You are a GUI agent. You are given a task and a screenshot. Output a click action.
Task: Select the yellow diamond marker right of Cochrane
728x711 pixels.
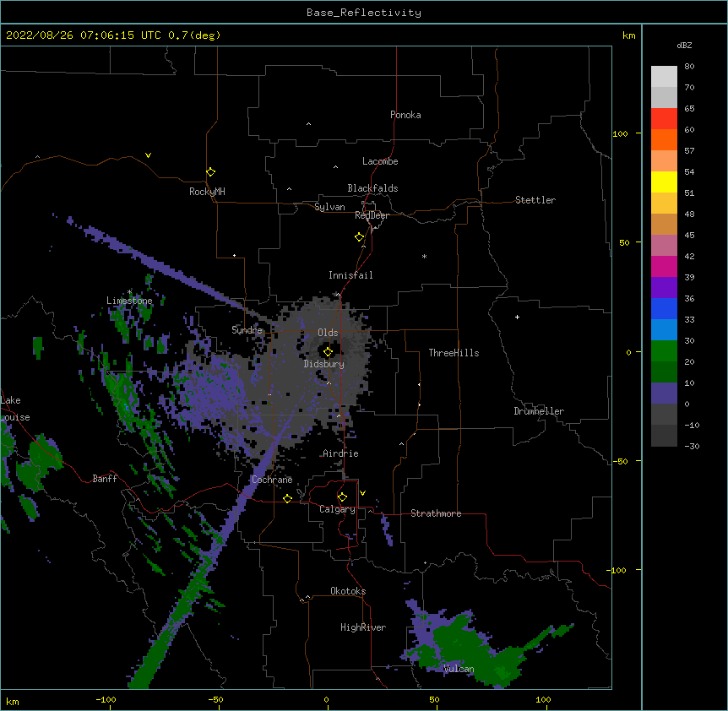pyautogui.click(x=287, y=498)
